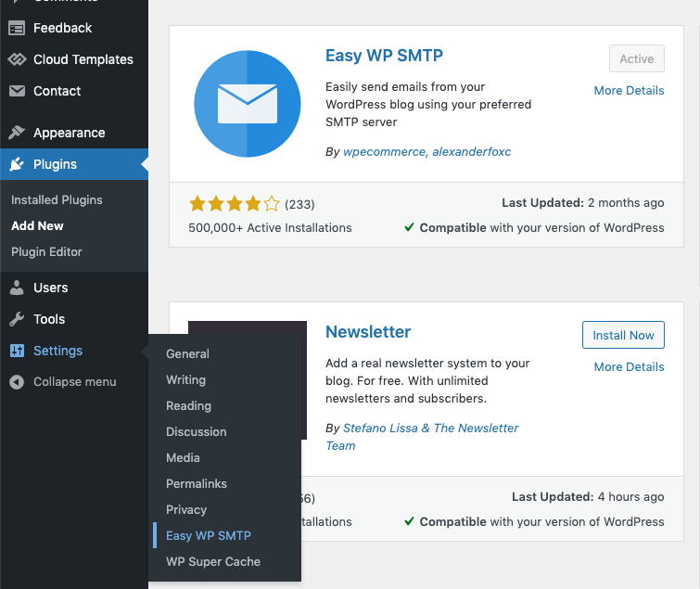Click the Appearance paintbrush icon
The width and height of the screenshot is (700, 589).
(17, 133)
